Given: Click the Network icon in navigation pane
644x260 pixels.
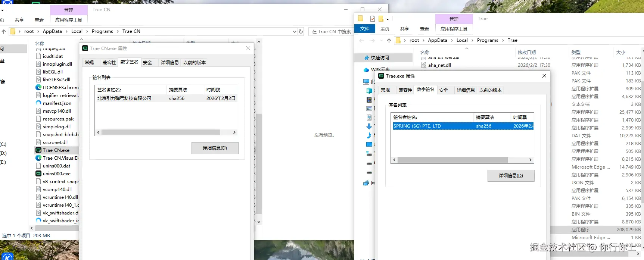Looking at the screenshot, I should [x=366, y=183].
